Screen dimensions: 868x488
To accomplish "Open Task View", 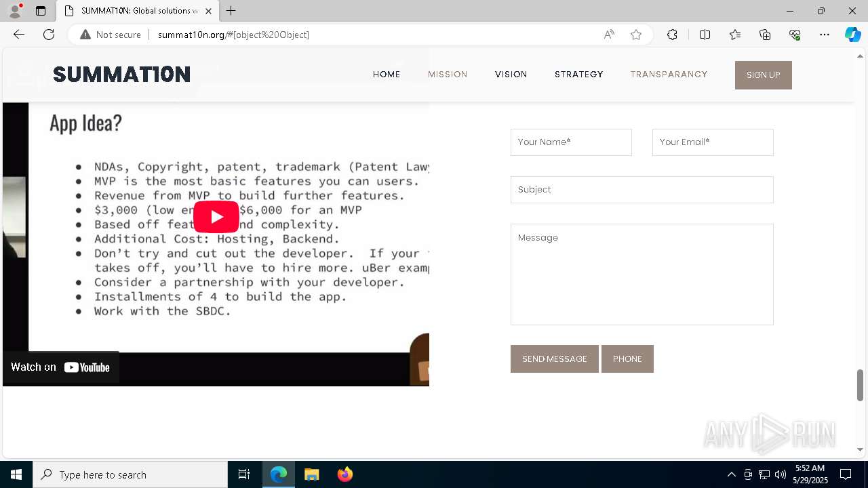I will (244, 474).
